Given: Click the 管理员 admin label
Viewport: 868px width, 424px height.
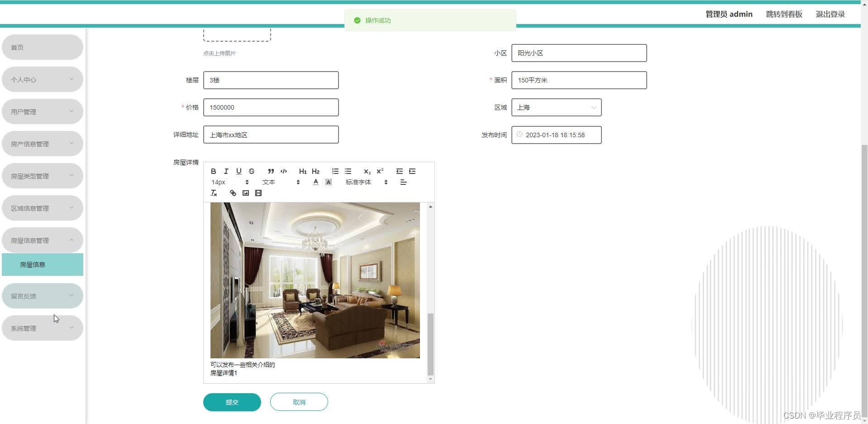Looking at the screenshot, I should [729, 14].
